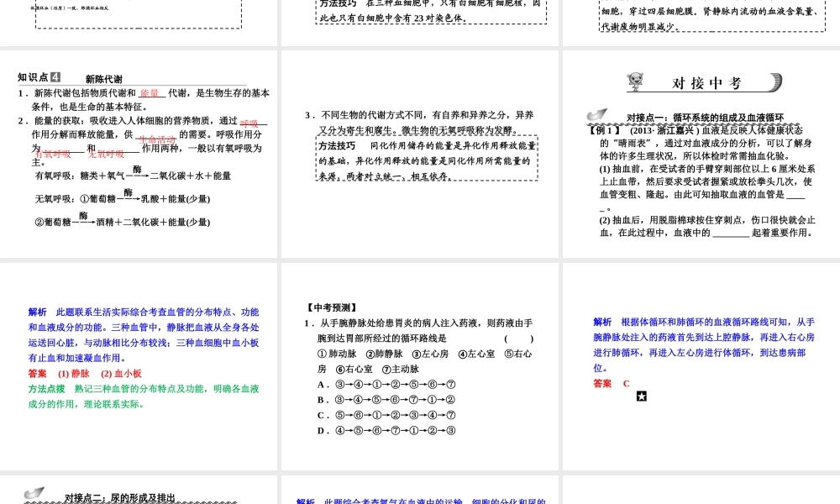The width and height of the screenshot is (840, 504).
Task: Click 方法技巧 box about 同化作用 and 异化作用
Action: tap(427, 159)
